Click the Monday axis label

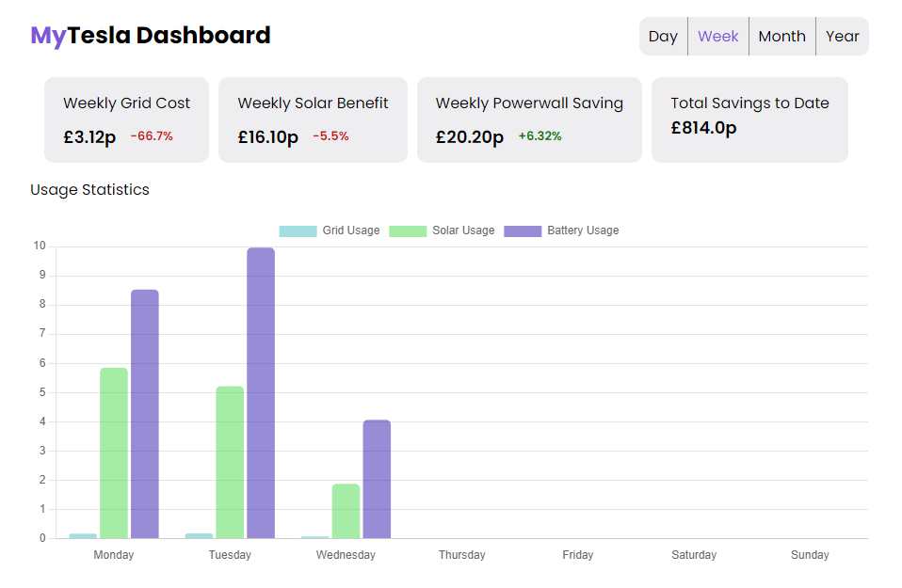(x=114, y=555)
